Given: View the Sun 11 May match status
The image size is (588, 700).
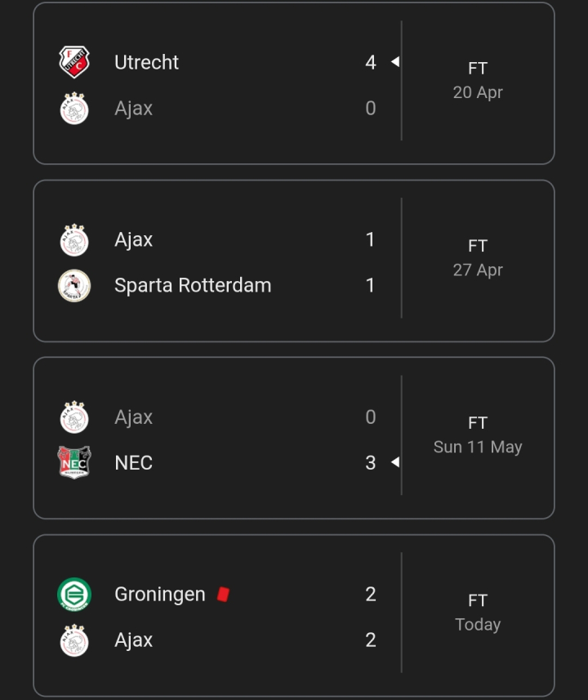Looking at the screenshot, I should (x=478, y=435).
